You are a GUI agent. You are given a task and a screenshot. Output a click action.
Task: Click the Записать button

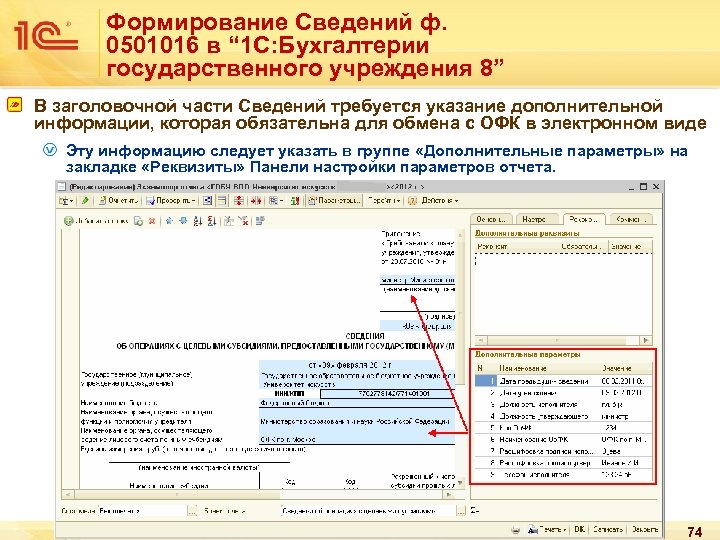[x=608, y=529]
